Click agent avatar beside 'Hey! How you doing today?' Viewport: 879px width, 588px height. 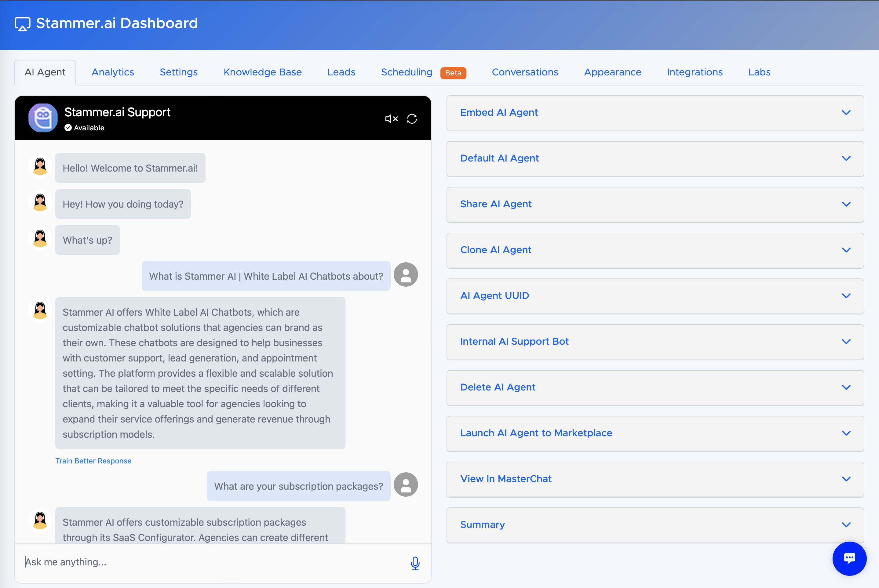click(40, 202)
